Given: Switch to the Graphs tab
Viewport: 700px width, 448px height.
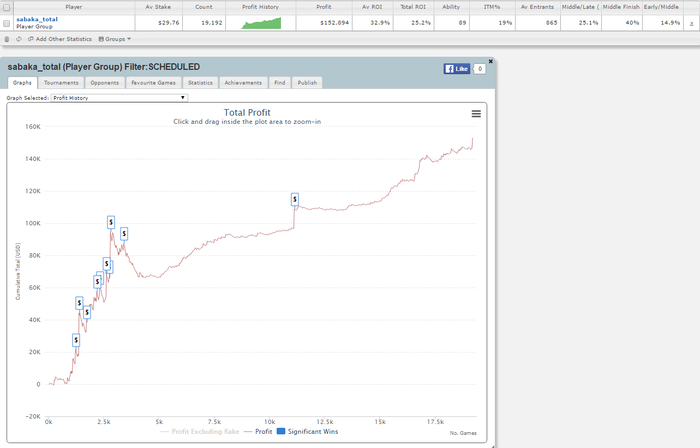Looking at the screenshot, I should click(x=22, y=83).
